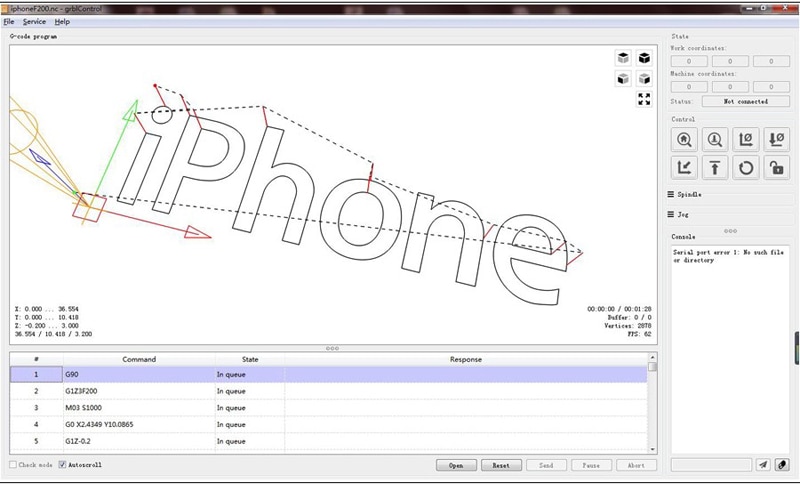
Task: Click the Zero XY icon
Action: 745,139
